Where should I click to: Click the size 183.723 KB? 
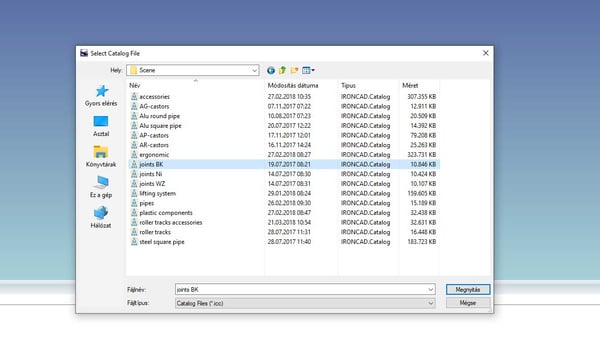click(422, 242)
